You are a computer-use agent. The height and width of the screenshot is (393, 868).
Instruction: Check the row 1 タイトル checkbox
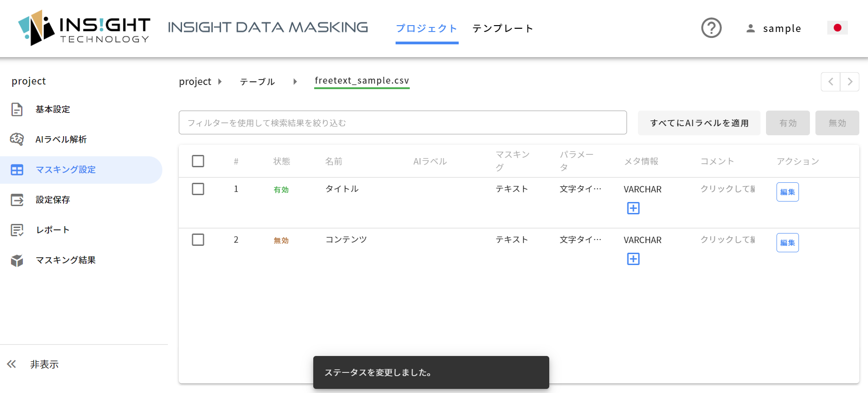click(198, 189)
